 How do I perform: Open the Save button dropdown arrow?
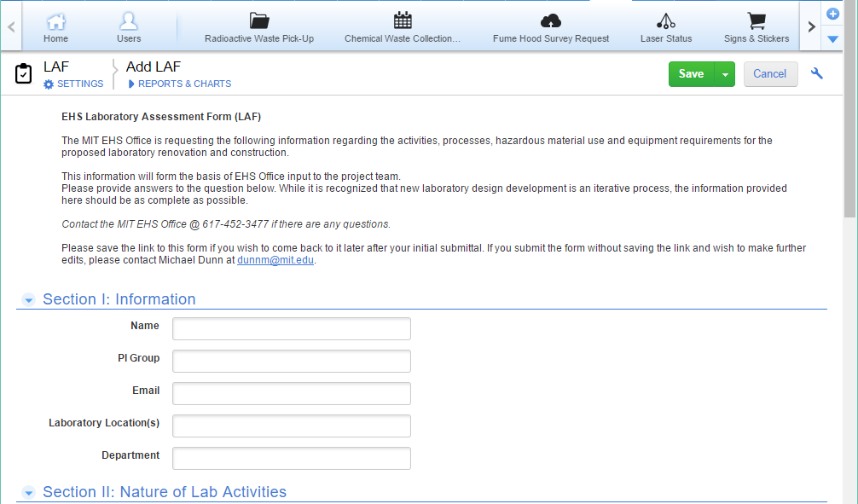[x=725, y=74]
